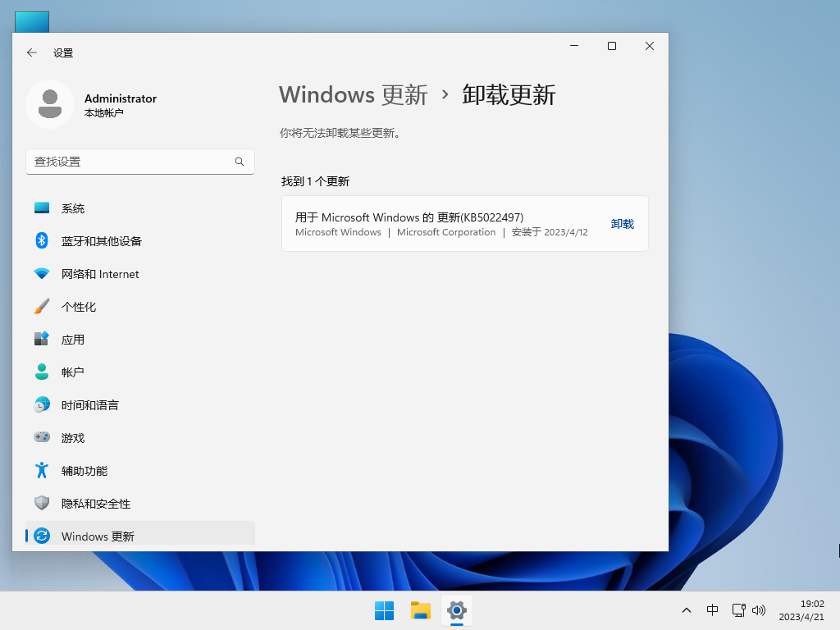
Task: Go back to Windows 更新 via breadcrumb
Action: click(x=353, y=95)
